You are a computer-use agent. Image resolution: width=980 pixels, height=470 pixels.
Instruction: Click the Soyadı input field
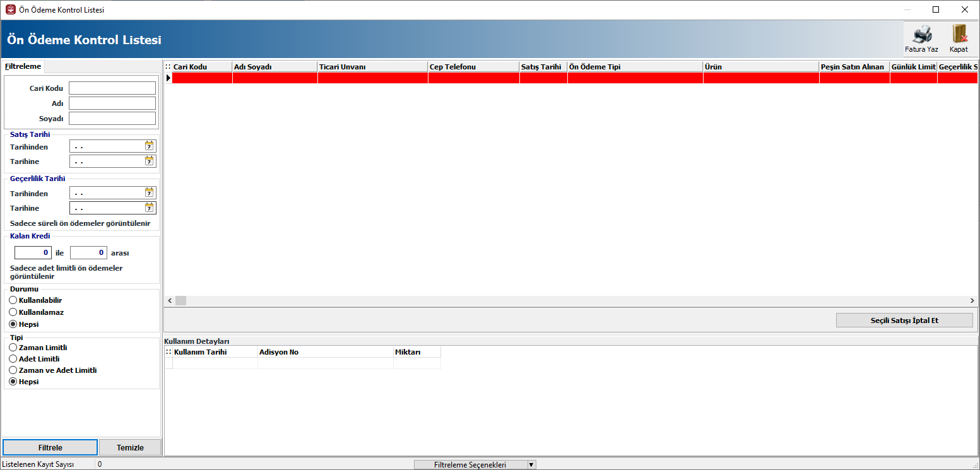pyautogui.click(x=112, y=118)
